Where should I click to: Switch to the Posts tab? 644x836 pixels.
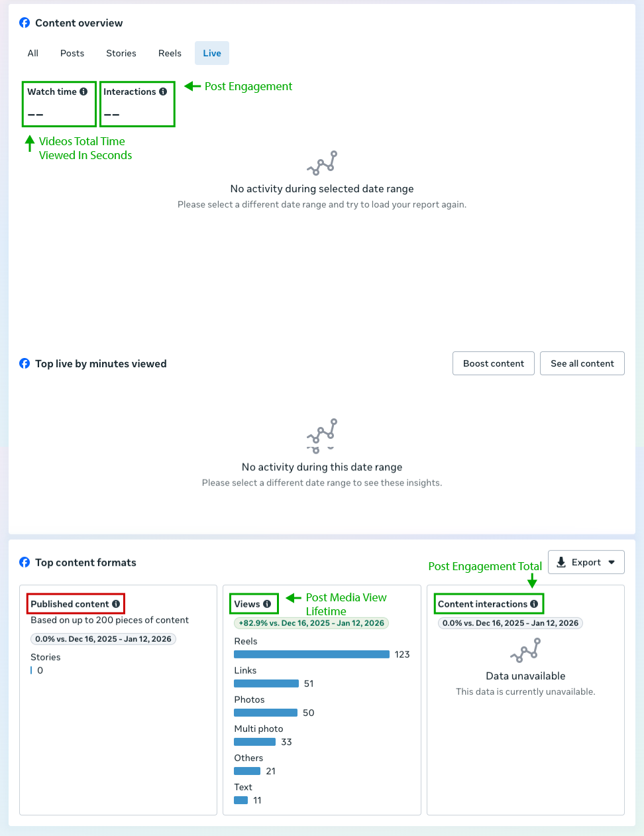tap(72, 53)
